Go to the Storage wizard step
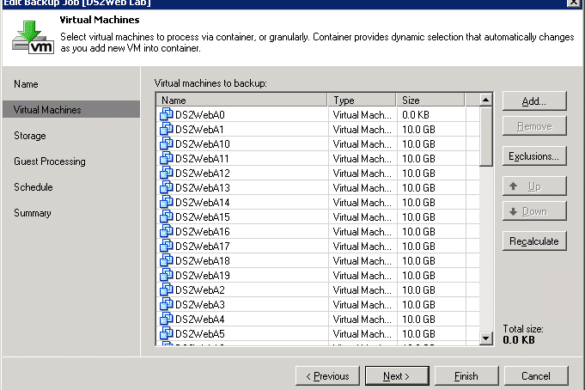This screenshot has width=585, height=390. [30, 136]
